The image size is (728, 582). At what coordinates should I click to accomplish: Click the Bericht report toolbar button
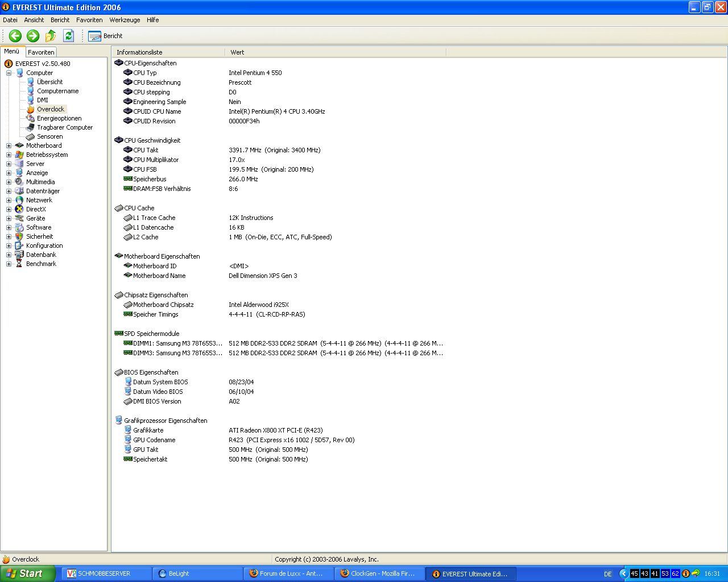point(106,36)
